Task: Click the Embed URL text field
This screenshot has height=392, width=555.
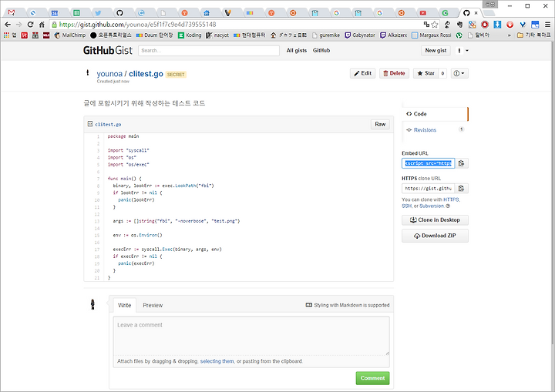Action: (429, 163)
